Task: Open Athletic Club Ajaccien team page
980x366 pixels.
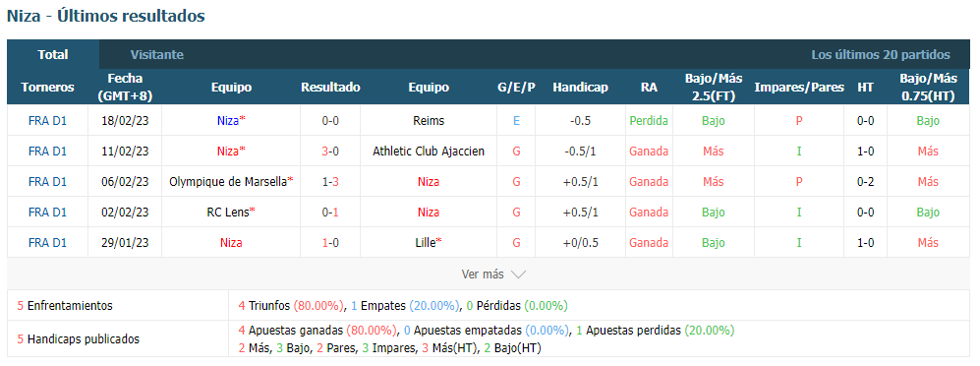Action: 429,152
